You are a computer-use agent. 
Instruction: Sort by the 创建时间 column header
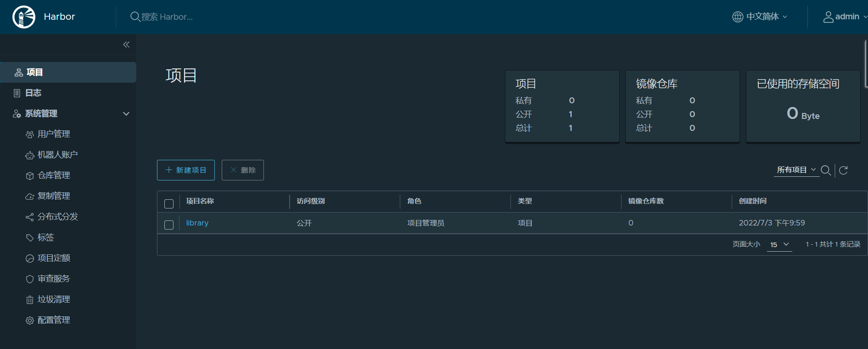tap(753, 201)
